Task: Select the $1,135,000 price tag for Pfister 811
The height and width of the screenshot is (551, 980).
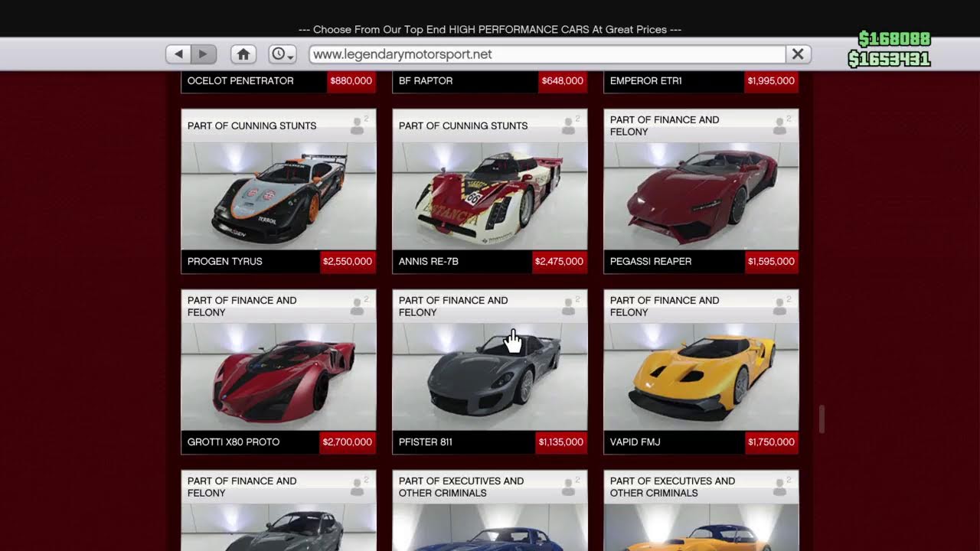Action: (x=561, y=442)
